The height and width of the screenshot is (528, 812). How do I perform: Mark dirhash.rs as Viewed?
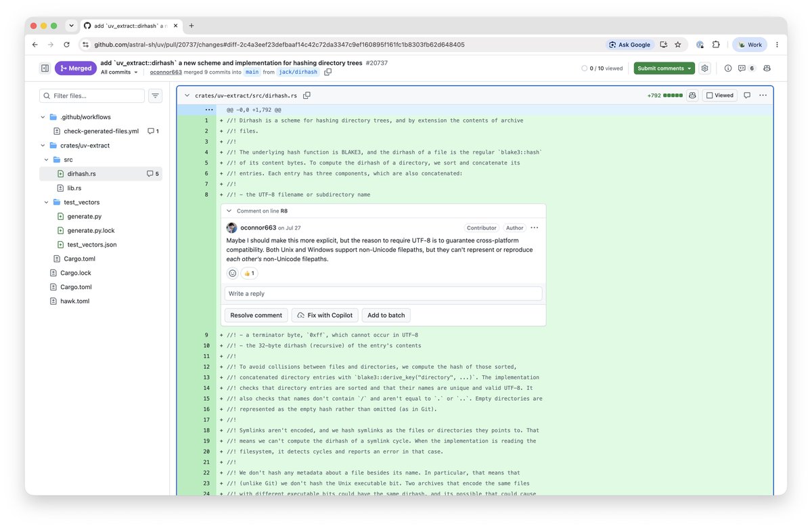coord(719,95)
